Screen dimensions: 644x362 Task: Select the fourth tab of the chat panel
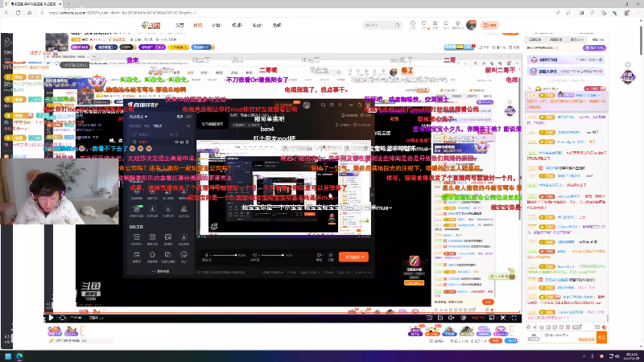(x=597, y=39)
